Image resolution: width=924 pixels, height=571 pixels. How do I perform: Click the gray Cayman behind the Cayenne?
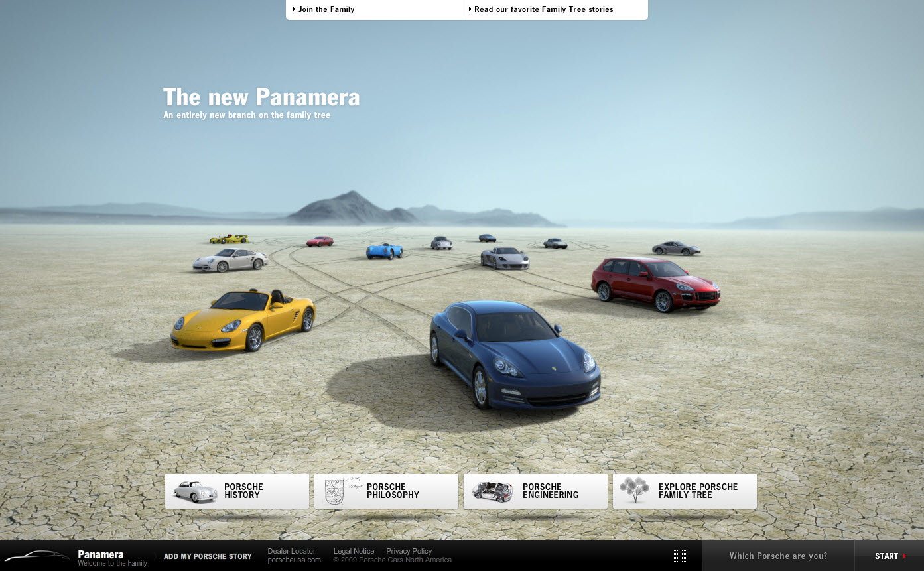(676, 248)
